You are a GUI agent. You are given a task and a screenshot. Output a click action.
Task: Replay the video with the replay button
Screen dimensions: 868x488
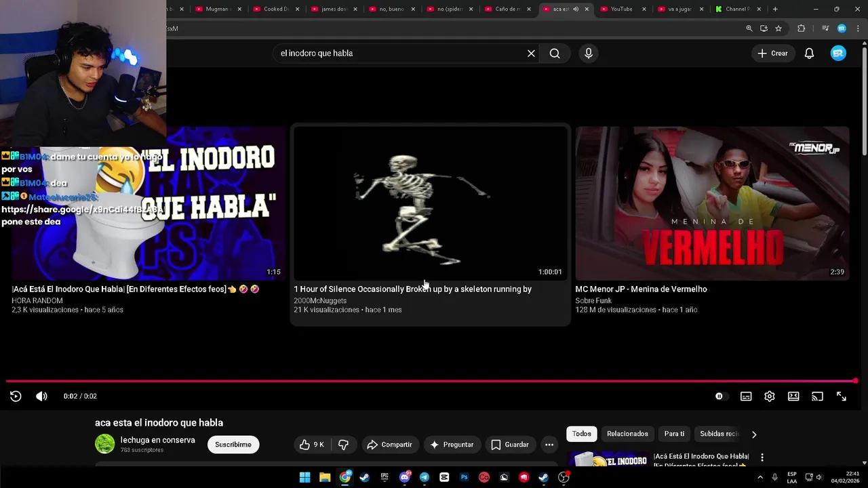[x=16, y=396]
